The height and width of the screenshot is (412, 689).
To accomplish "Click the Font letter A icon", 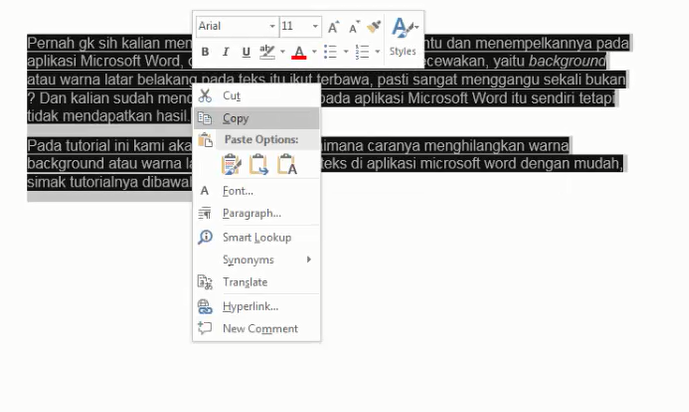I will point(204,191).
